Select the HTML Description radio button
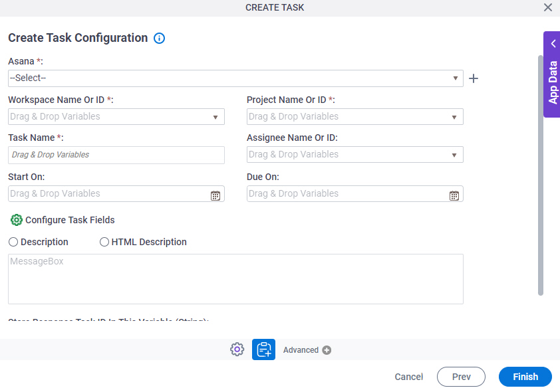 pyautogui.click(x=104, y=242)
